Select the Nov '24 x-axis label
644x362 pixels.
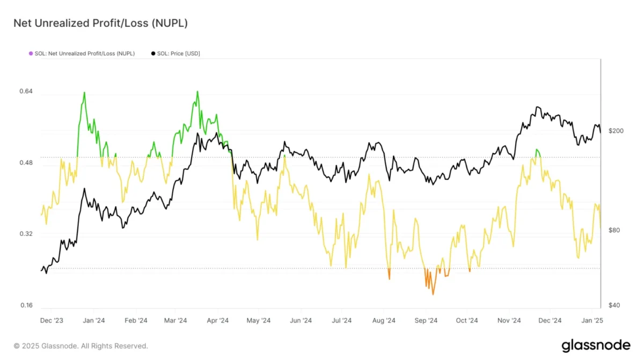pyautogui.click(x=509, y=321)
